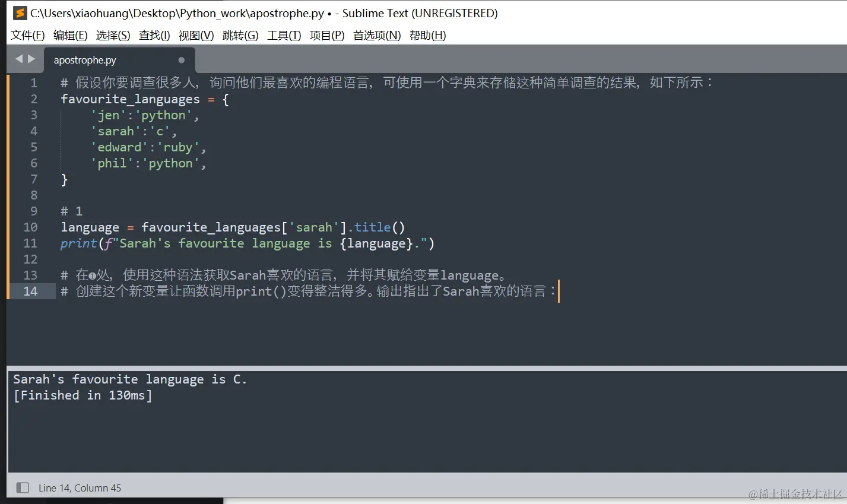The width and height of the screenshot is (847, 504).
Task: Click '[Finished in 130ms]' in build output
Action: click(x=83, y=395)
